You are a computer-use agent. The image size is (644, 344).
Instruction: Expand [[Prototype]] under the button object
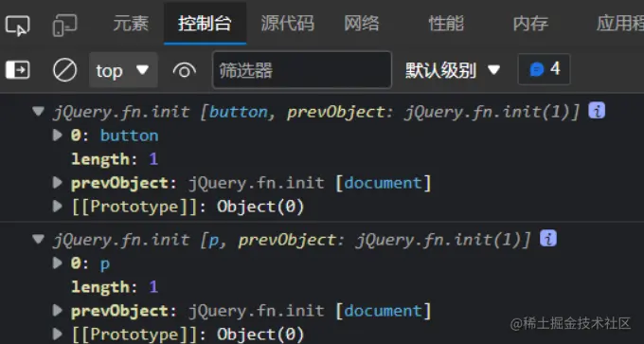tap(58, 207)
